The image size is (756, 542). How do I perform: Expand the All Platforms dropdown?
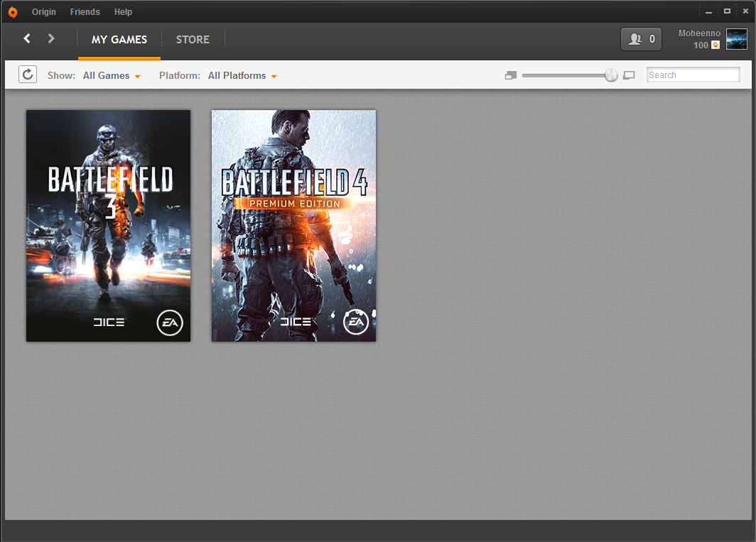242,76
